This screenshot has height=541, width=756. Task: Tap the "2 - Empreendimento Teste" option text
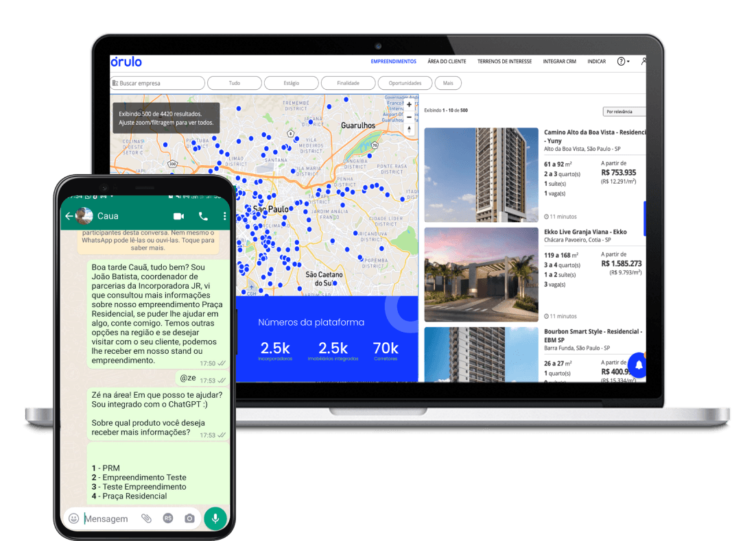click(139, 477)
